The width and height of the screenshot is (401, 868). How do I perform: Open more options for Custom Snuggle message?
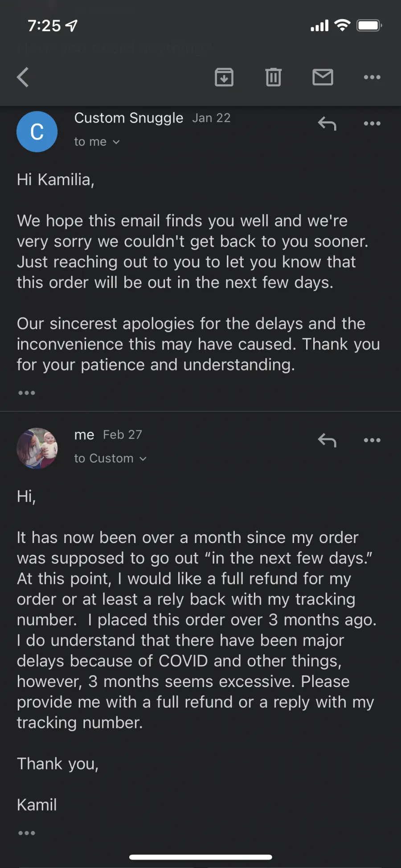(x=372, y=123)
